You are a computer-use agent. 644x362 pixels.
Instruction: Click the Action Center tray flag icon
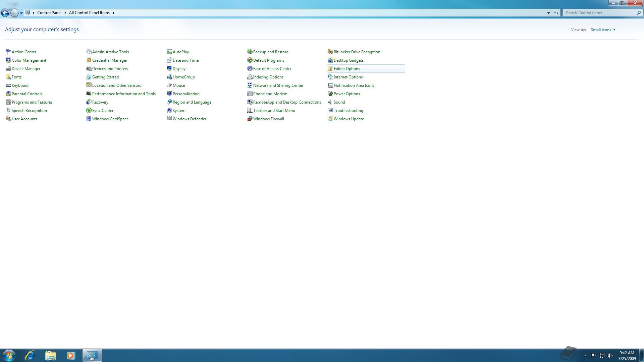tap(594, 356)
